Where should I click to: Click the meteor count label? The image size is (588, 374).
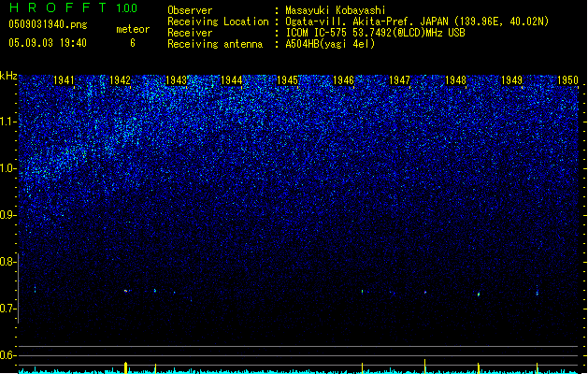coord(133,29)
